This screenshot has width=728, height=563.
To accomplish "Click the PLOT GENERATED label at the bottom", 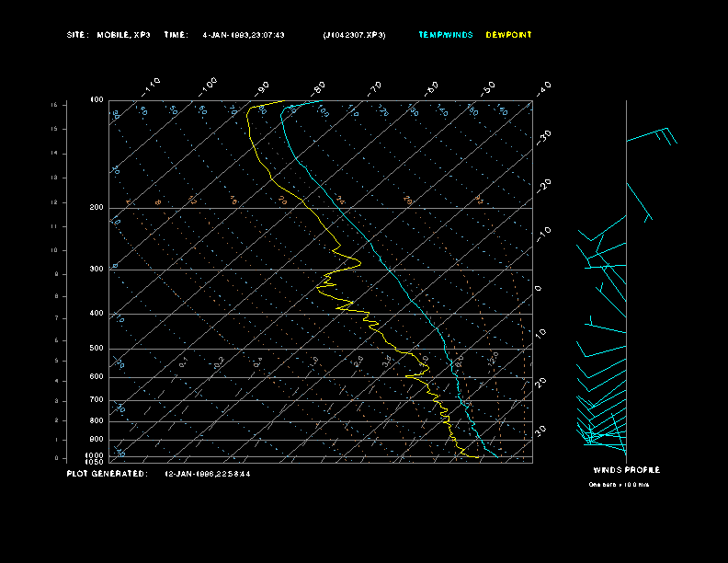I will point(107,474).
